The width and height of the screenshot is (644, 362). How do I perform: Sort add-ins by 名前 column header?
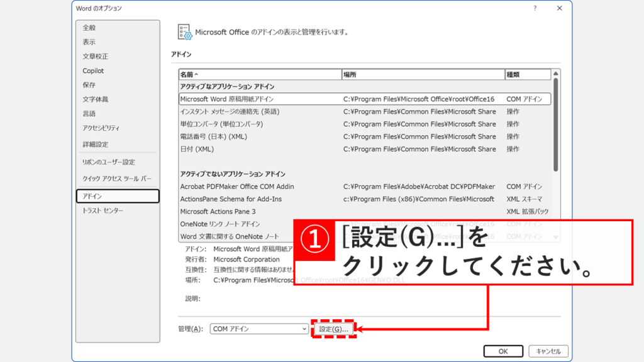(260, 74)
